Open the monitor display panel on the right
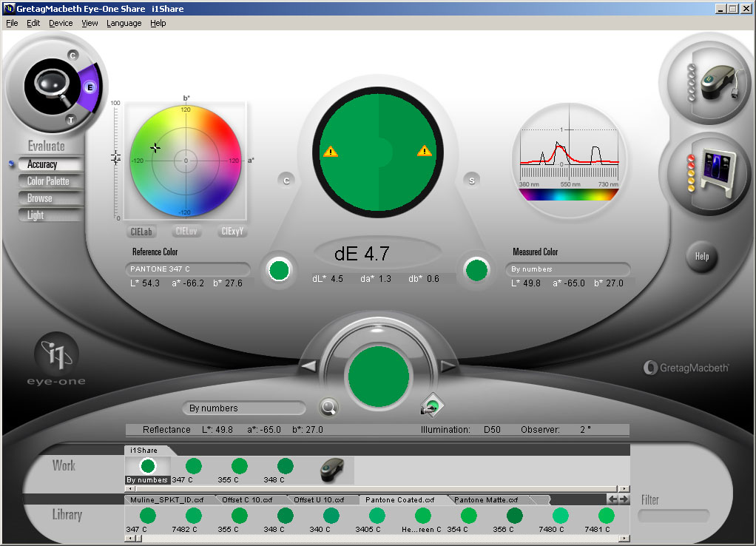The image size is (756, 546). (x=711, y=172)
